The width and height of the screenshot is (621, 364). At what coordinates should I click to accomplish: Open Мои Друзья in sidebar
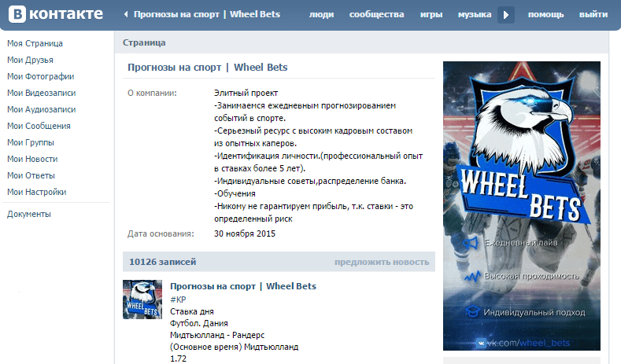[x=30, y=60]
